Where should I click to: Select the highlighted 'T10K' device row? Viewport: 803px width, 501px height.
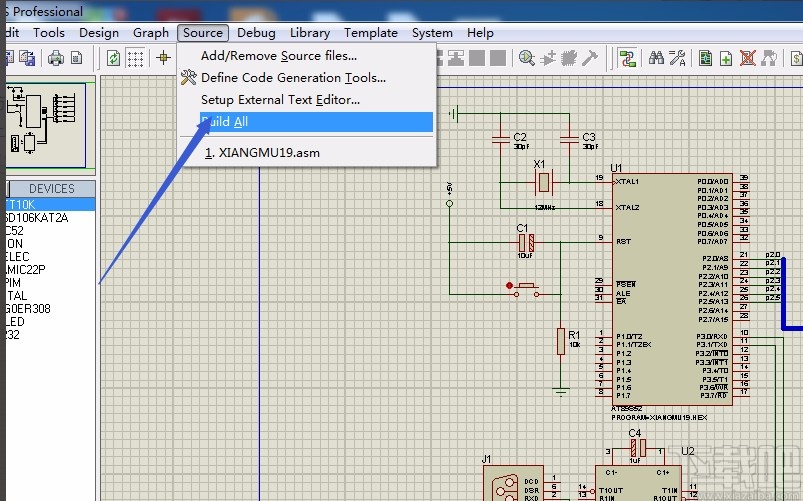(50, 204)
